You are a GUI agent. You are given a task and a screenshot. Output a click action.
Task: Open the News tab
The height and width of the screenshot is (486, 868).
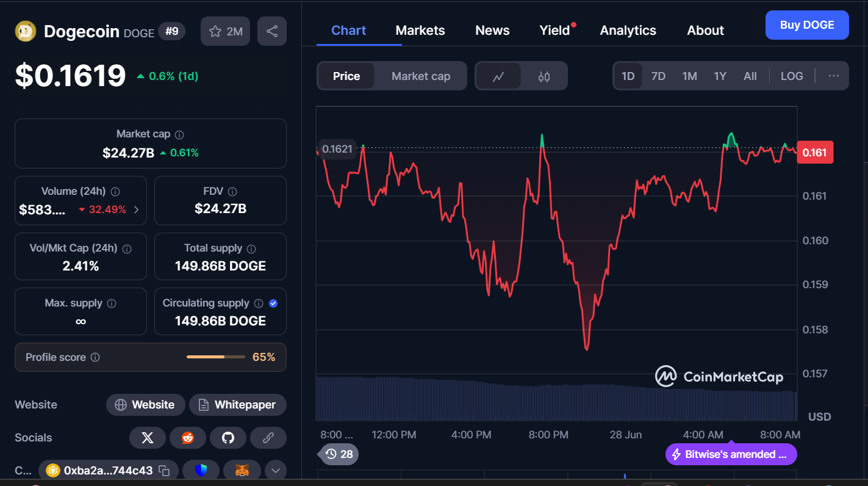pos(492,31)
